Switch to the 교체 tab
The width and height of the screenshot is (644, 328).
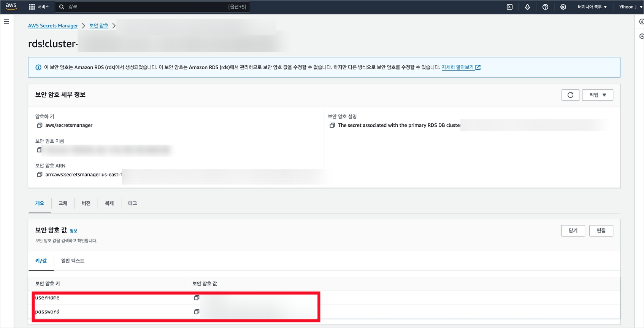(x=63, y=203)
